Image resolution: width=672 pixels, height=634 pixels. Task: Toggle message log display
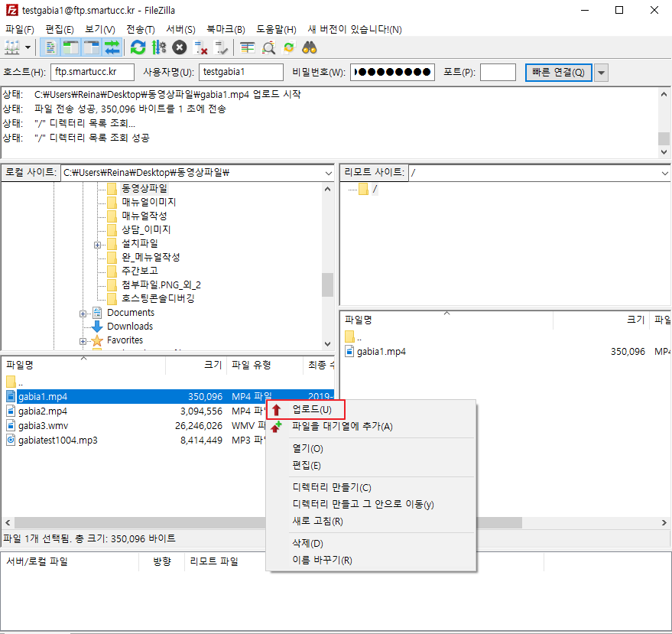(50, 47)
